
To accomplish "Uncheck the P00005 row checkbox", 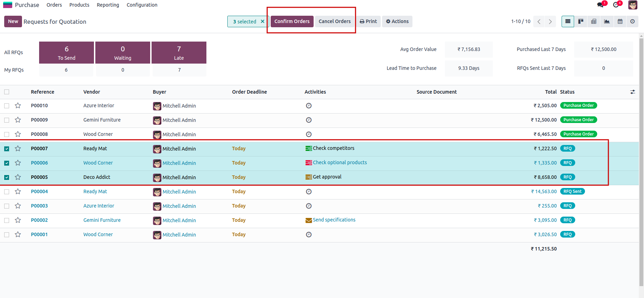I will [7, 177].
